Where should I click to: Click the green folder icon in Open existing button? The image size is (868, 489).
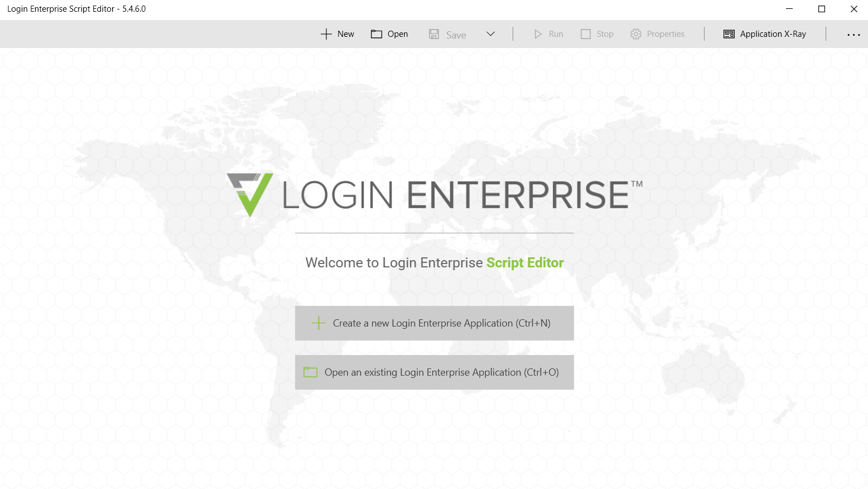(x=310, y=372)
